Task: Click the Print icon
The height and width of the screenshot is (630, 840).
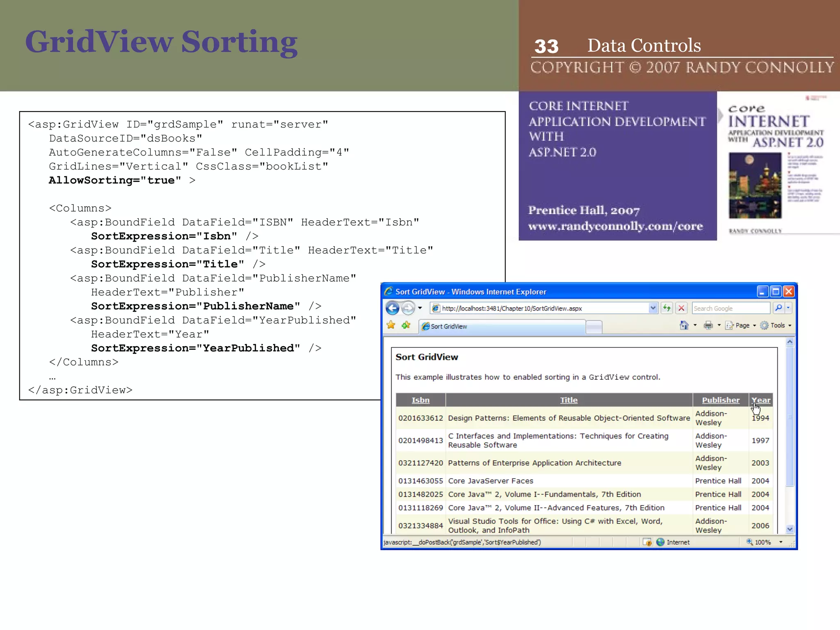Action: (708, 326)
